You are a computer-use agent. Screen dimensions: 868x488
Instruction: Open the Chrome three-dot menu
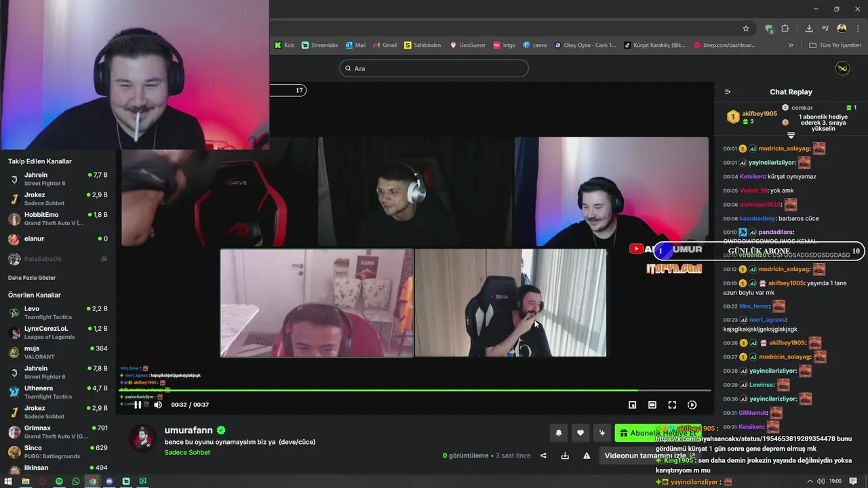click(858, 28)
